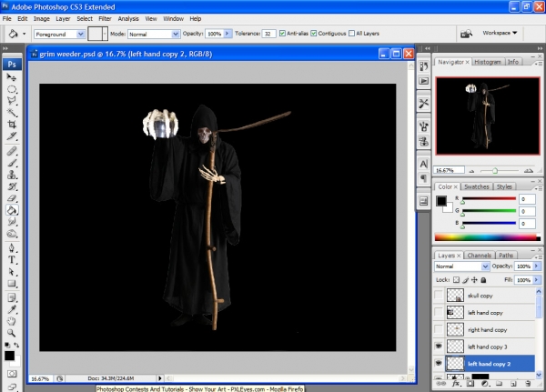Switch to the Histogram tab

coord(488,62)
